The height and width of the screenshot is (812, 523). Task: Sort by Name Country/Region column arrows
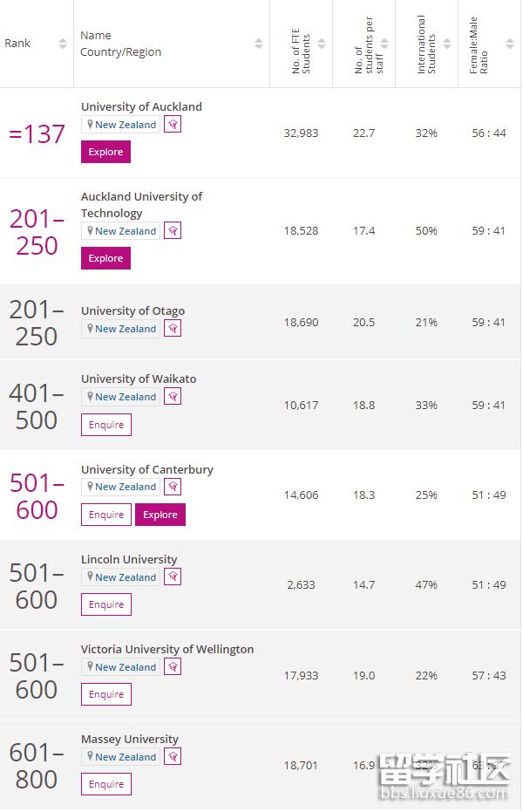point(259,44)
